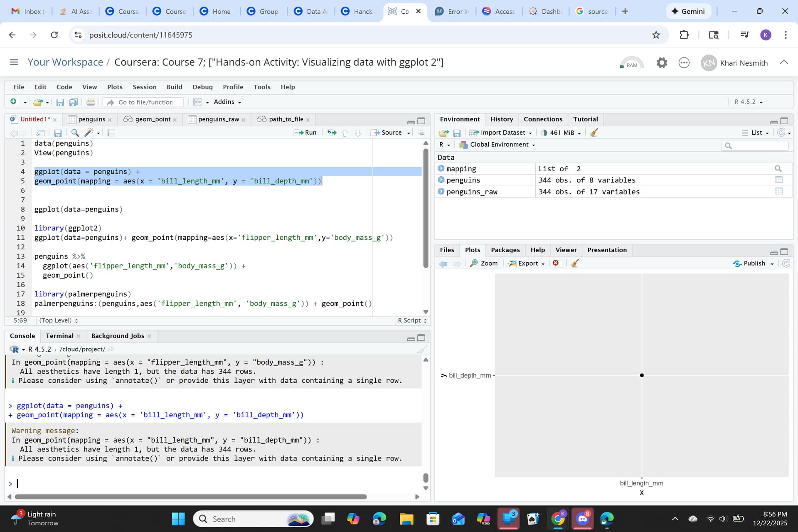The image size is (798, 532).
Task: Click the re-run previous code region icon
Action: [331, 133]
